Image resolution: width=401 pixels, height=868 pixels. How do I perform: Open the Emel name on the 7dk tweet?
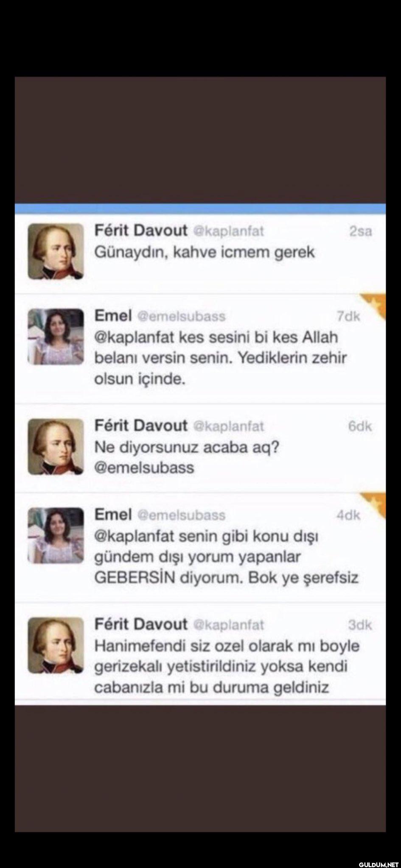113,315
